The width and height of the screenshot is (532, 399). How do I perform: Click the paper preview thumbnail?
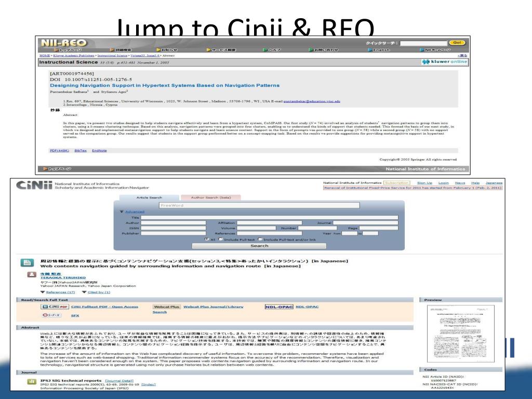tap(460, 334)
